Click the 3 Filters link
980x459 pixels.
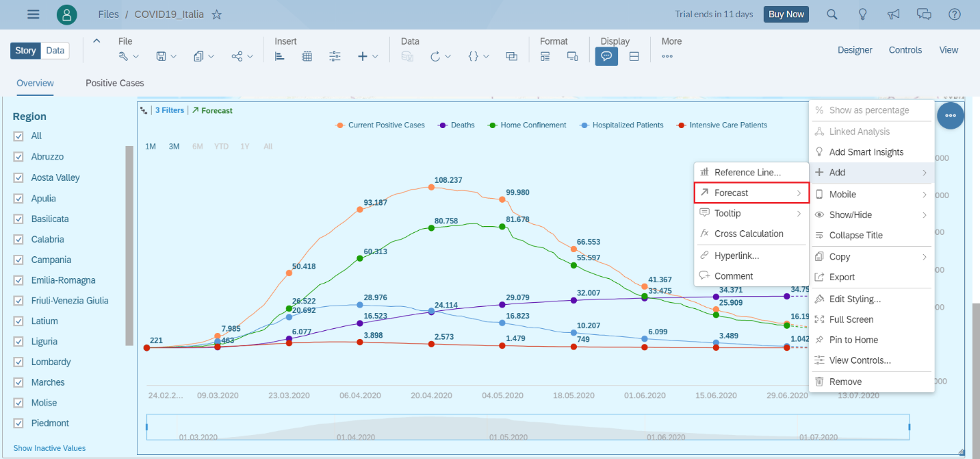169,110
